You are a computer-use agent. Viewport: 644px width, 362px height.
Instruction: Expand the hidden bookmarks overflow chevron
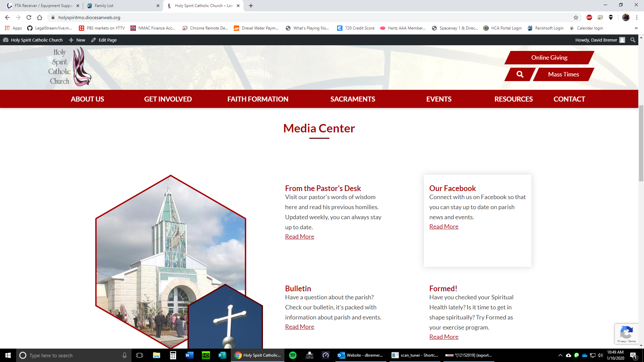636,28
